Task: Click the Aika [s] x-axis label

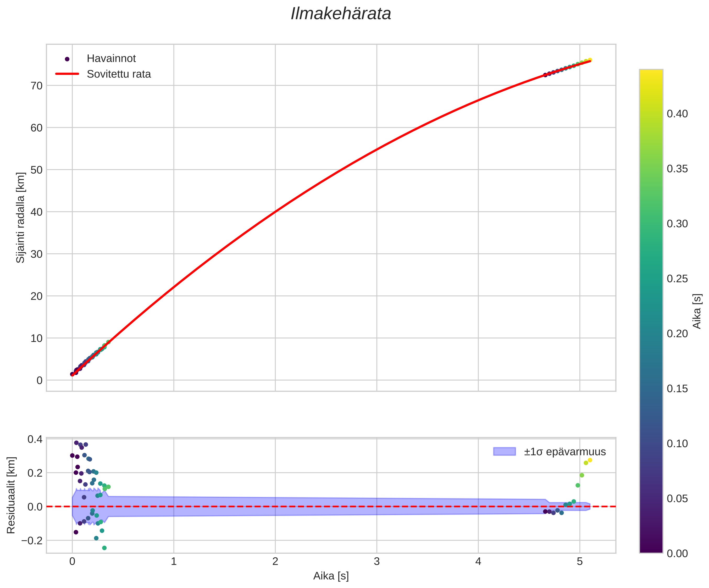Action: 331,576
